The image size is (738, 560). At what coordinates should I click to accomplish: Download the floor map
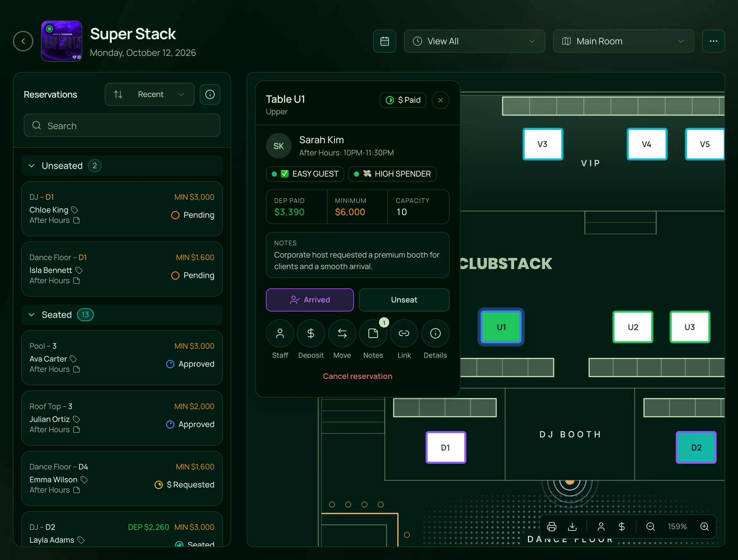572,527
